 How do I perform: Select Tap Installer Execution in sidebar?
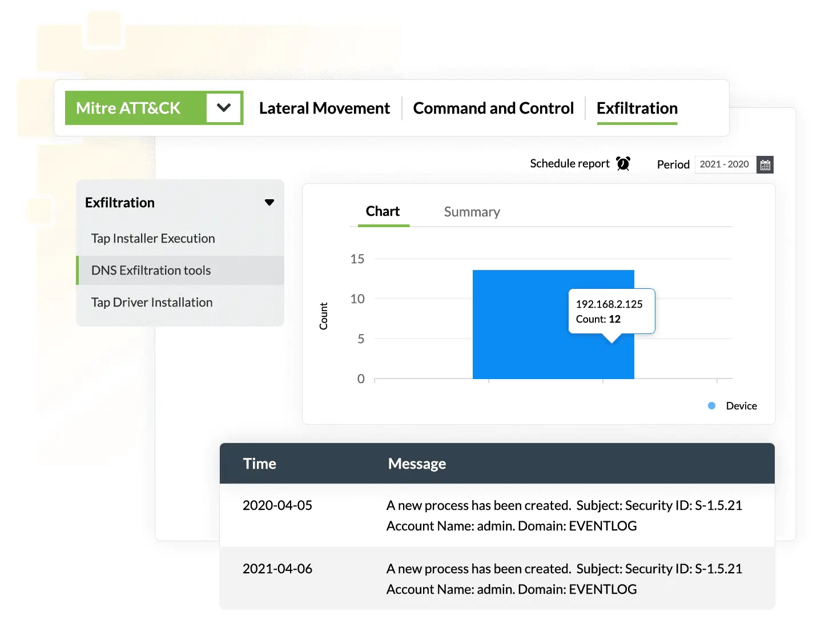pyautogui.click(x=153, y=238)
